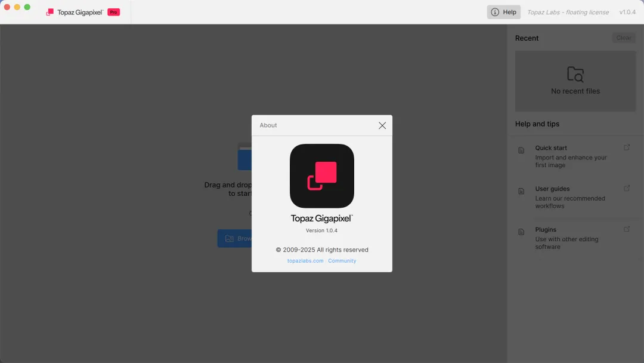Click the v1.0.4 version label in title bar
The height and width of the screenshot is (363, 644).
(x=627, y=12)
